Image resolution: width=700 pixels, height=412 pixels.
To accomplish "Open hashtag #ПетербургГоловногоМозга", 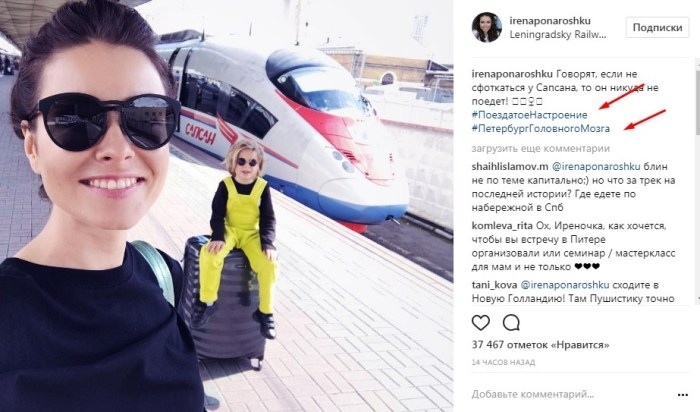I will 541,129.
